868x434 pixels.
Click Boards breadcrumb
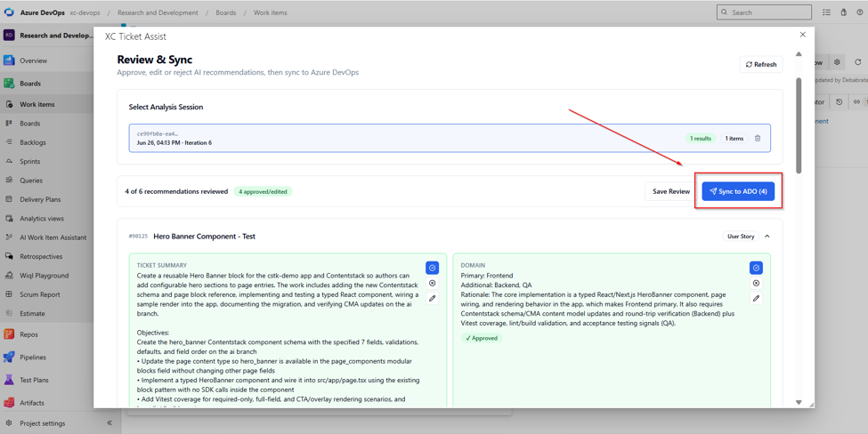226,12
